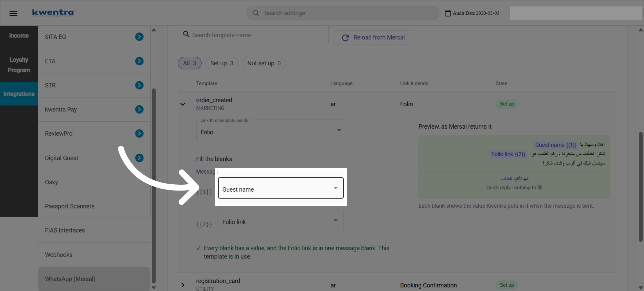Open FIAS Interfaces entry

(94, 230)
